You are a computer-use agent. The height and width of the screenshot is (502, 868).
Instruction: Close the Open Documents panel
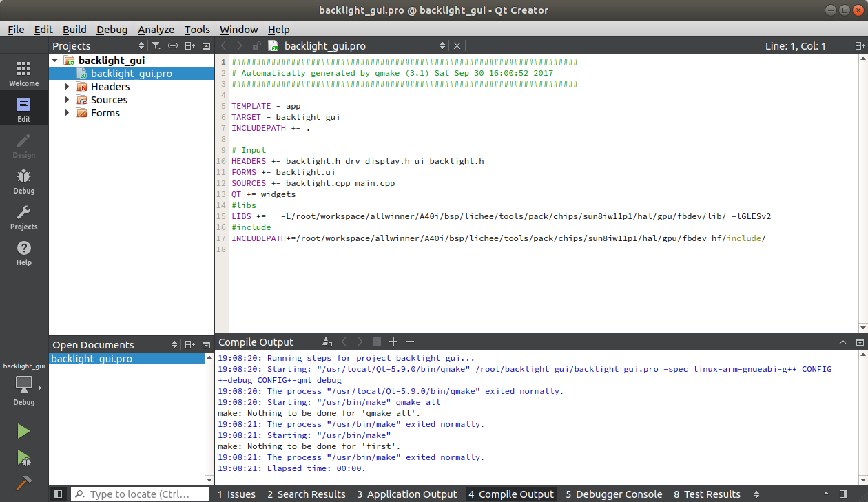206,345
